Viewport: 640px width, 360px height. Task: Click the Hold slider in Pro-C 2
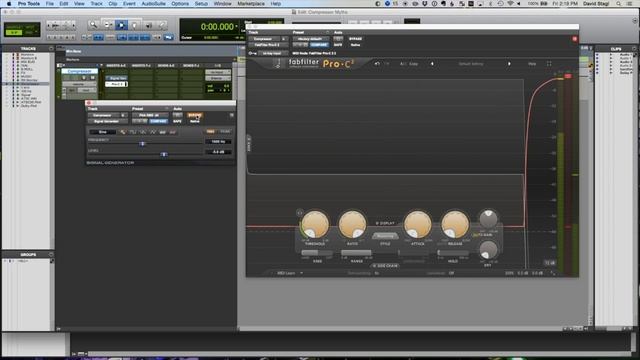point(453,253)
